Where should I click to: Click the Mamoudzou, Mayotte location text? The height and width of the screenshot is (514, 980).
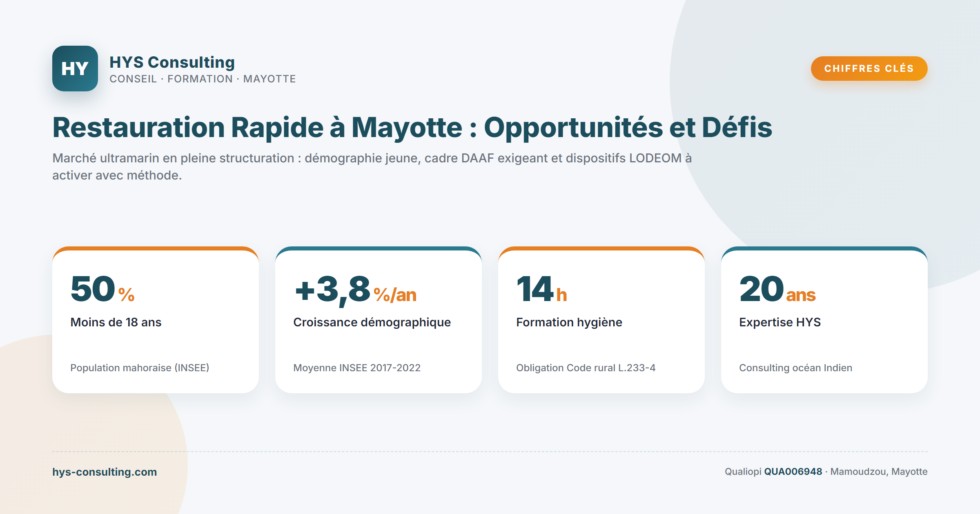coord(879,472)
